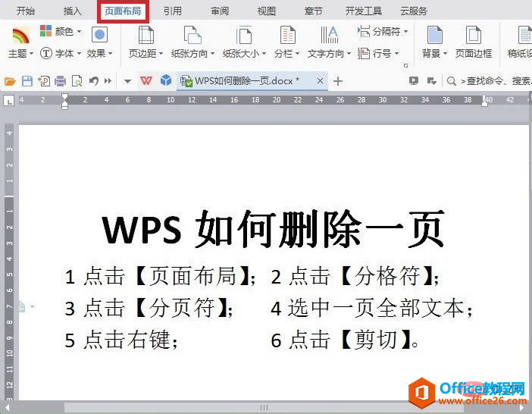Viewport: 532px width, 414px height.
Task: Click the text 5 点击右键
Action: click(x=120, y=340)
